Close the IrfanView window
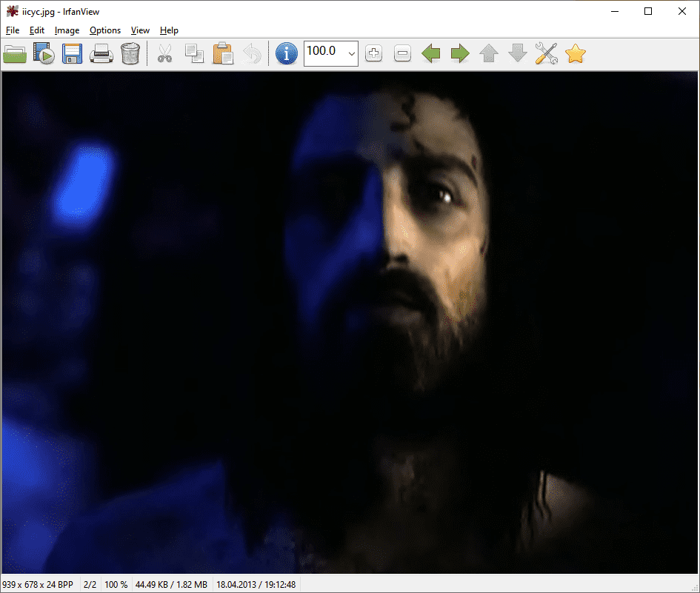Viewport: 700px width, 593px height. coord(682,11)
